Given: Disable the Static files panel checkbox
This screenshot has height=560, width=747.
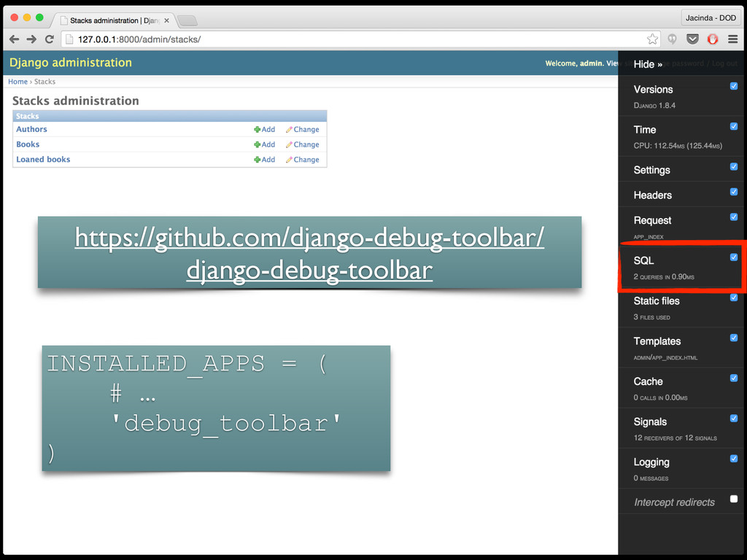Looking at the screenshot, I should 734,297.
